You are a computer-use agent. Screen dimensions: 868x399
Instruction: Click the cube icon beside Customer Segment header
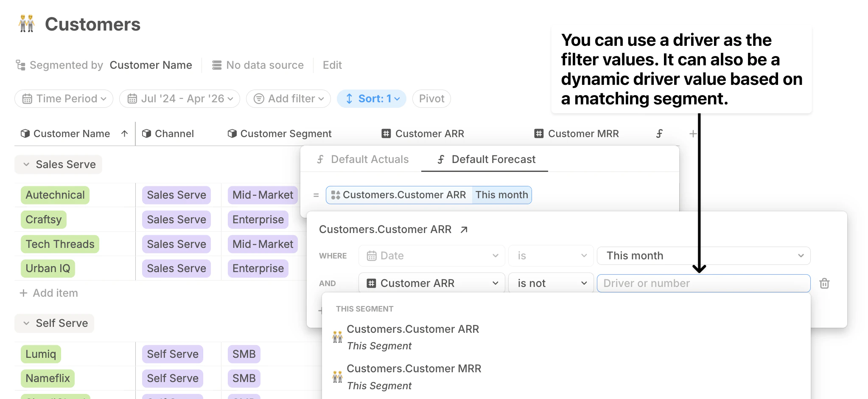[x=232, y=134]
